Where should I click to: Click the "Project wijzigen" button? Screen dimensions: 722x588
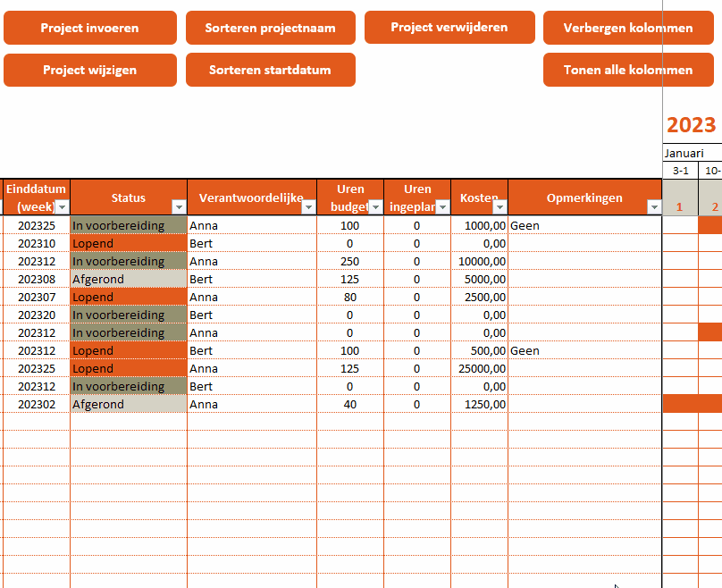coord(89,70)
